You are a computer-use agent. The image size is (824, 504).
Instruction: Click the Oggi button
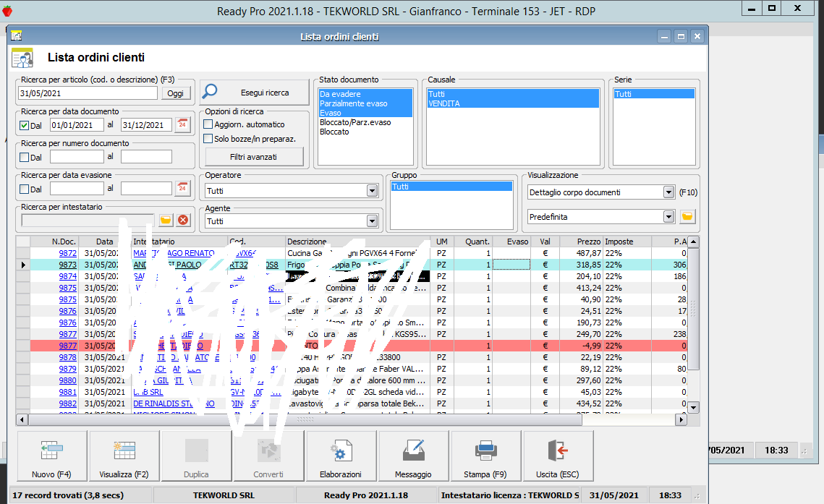(176, 93)
